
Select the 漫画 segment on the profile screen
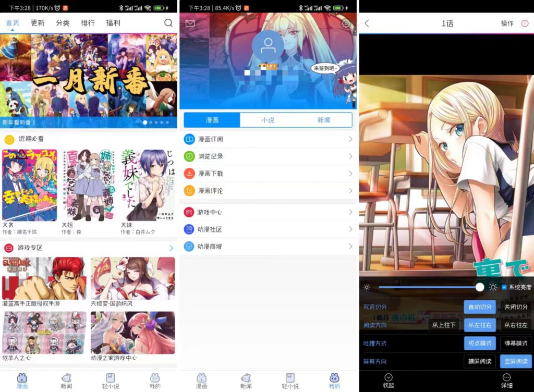[212, 120]
